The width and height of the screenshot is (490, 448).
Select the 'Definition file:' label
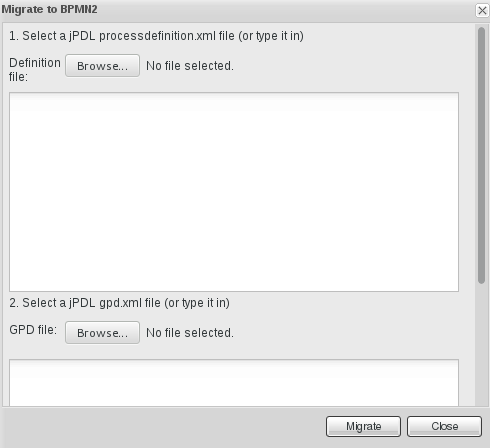(x=35, y=69)
